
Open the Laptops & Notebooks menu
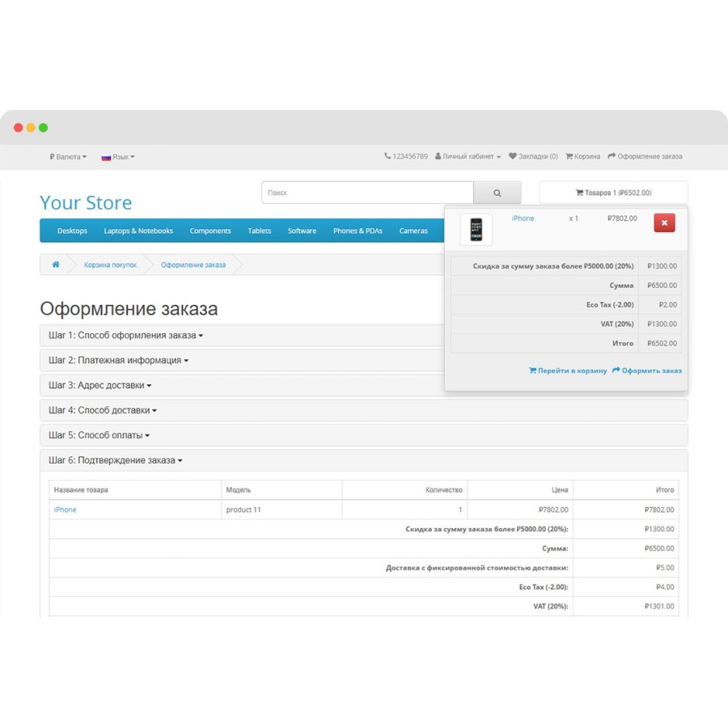(138, 231)
